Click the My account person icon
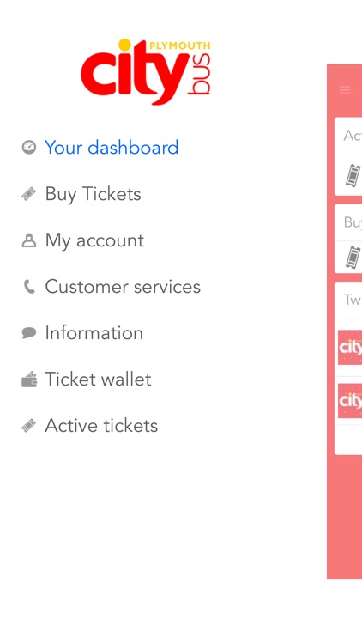The height and width of the screenshot is (644, 362). coord(28,240)
